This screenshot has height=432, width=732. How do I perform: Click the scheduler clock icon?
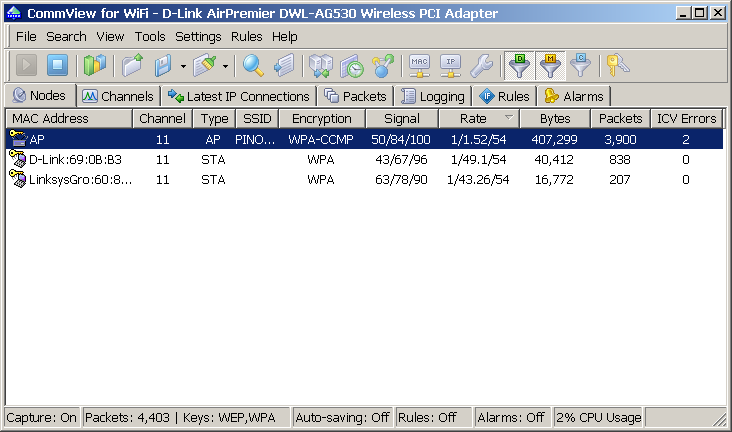tap(352, 65)
